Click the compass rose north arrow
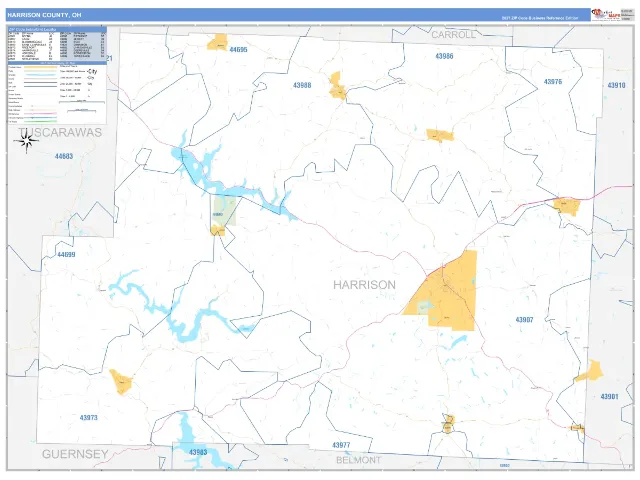 [x=27, y=142]
